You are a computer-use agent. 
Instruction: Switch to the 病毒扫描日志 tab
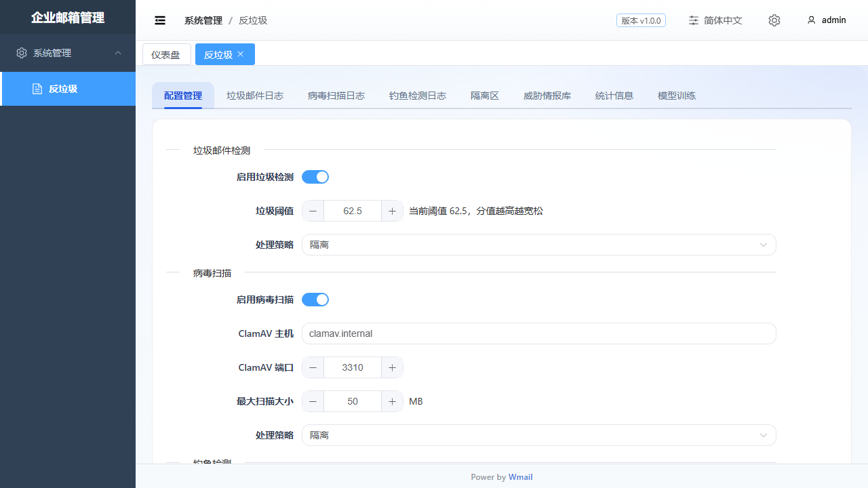(x=336, y=96)
